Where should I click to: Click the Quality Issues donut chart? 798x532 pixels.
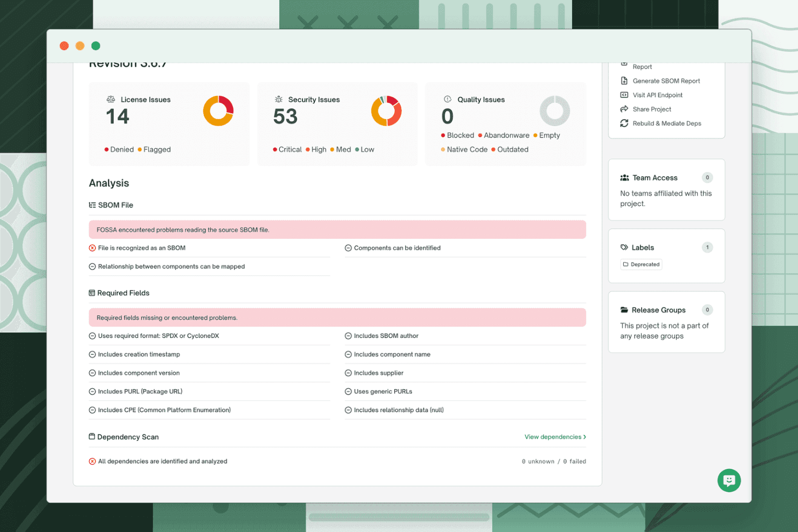pos(555,111)
